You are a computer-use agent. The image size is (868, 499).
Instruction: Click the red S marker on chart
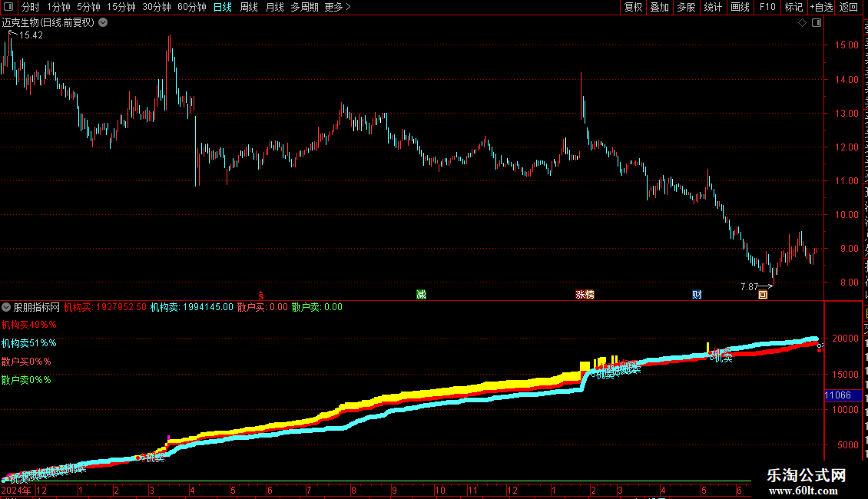pyautogui.click(x=260, y=296)
